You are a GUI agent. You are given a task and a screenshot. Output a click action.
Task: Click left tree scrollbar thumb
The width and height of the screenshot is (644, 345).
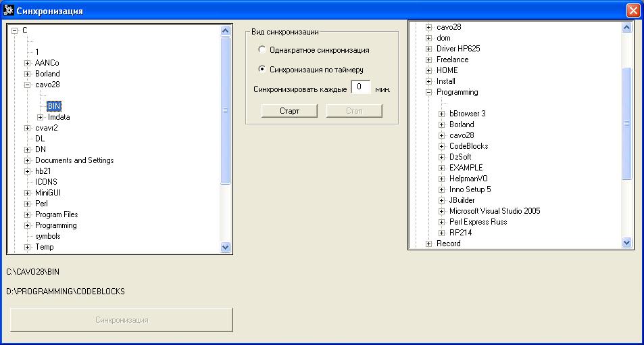tap(226, 110)
